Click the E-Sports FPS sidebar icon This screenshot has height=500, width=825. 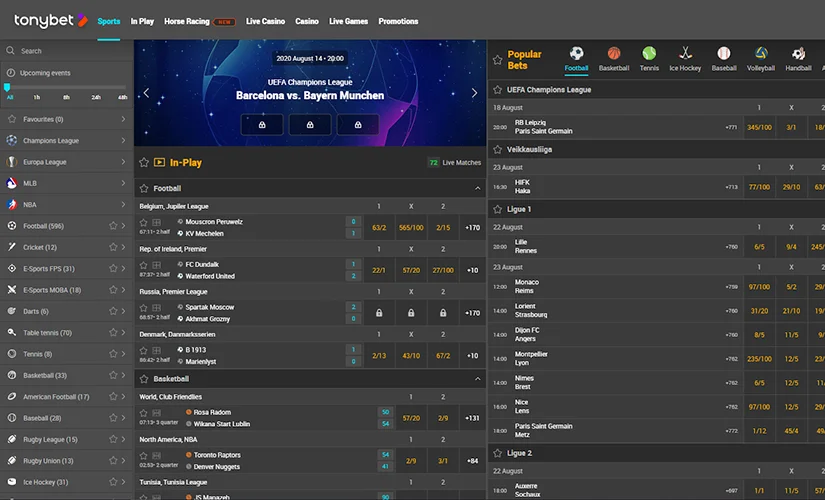(x=12, y=268)
